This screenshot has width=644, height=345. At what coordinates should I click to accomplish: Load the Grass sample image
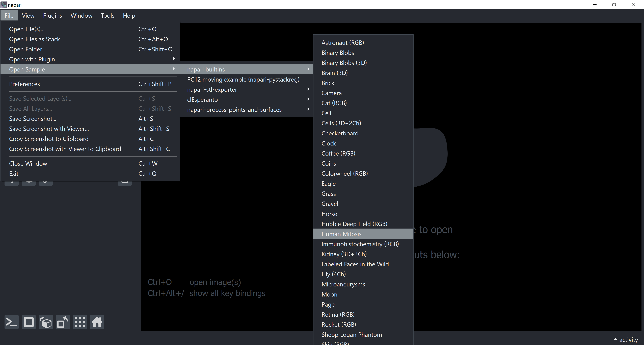point(363,194)
